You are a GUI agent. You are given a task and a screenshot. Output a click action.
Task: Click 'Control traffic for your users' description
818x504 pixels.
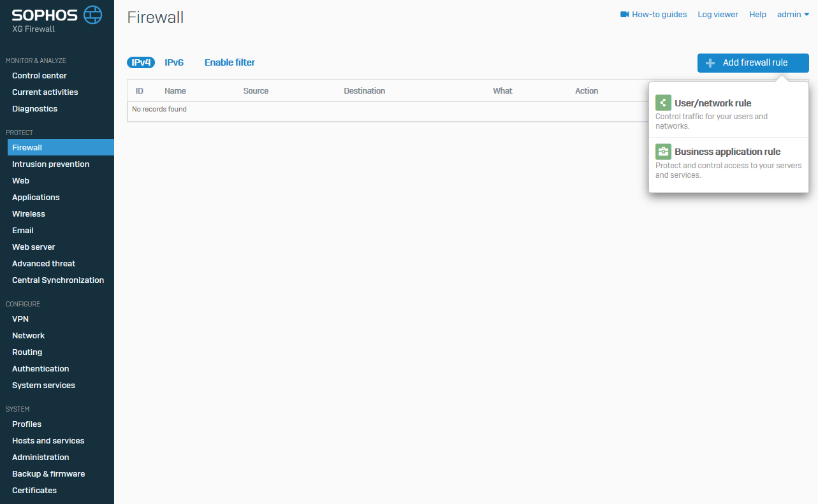(x=712, y=121)
